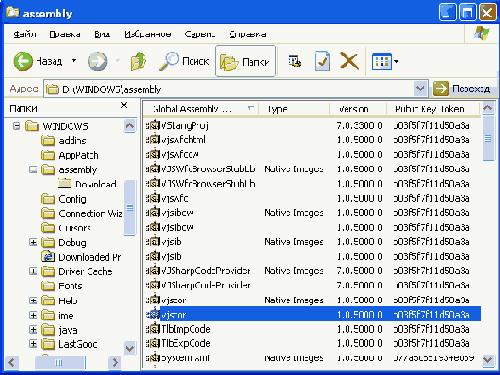The width and height of the screenshot is (500, 375).
Task: Click the TlbExpCode assembly icon
Action: click(153, 343)
